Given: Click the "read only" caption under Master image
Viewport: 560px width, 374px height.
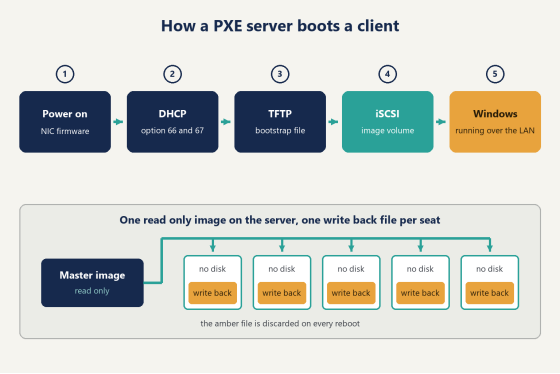Looking at the screenshot, I should 92,291.
